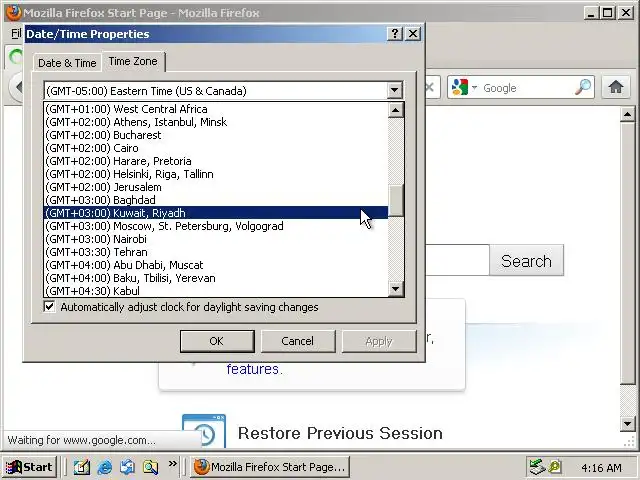Choose the Jerusalem time zone
This screenshot has height=480, width=640.
pos(216,187)
